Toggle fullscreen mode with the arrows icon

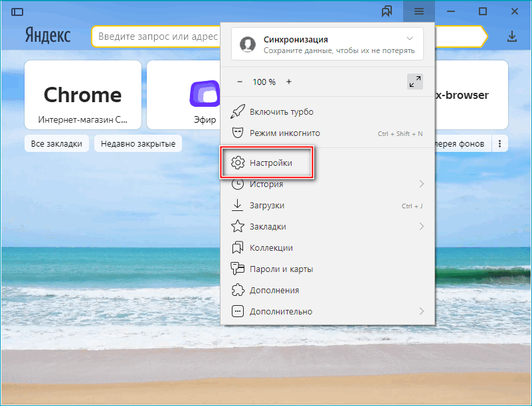[415, 82]
